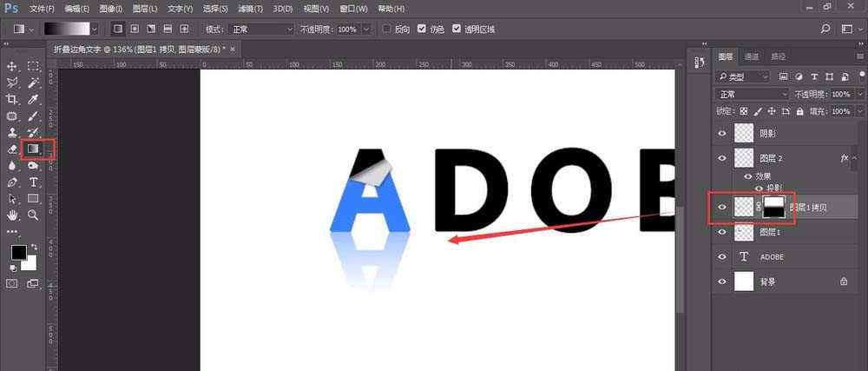Switch to the 通道 tab
The width and height of the screenshot is (868, 371).
(752, 56)
